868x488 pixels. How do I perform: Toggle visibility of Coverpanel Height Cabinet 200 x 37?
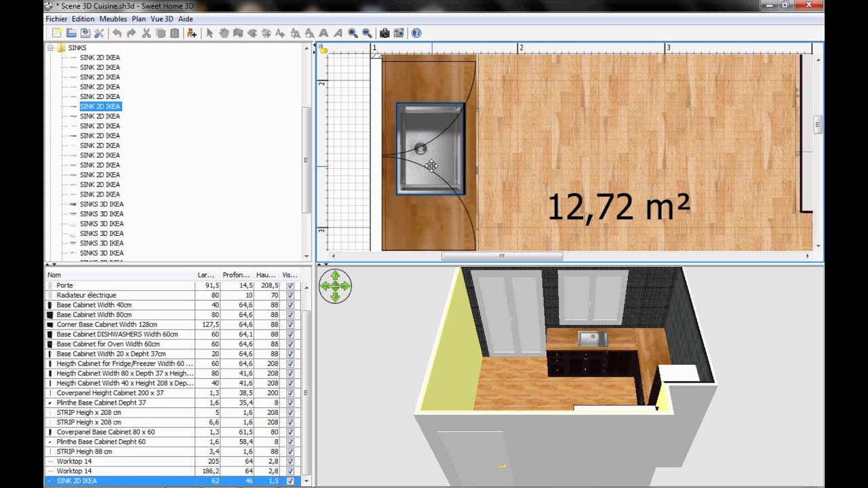(x=290, y=393)
